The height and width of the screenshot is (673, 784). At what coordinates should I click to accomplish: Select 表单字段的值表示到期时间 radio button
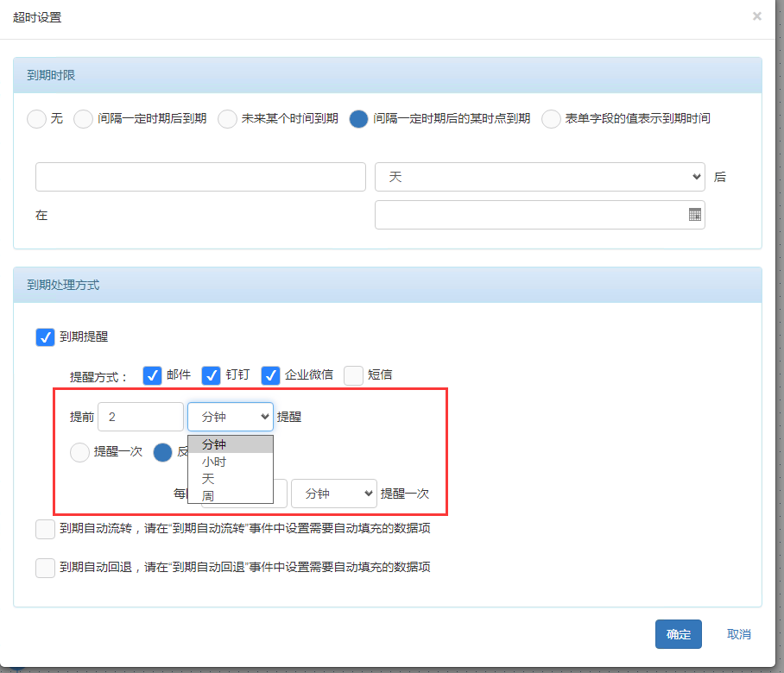tap(551, 119)
